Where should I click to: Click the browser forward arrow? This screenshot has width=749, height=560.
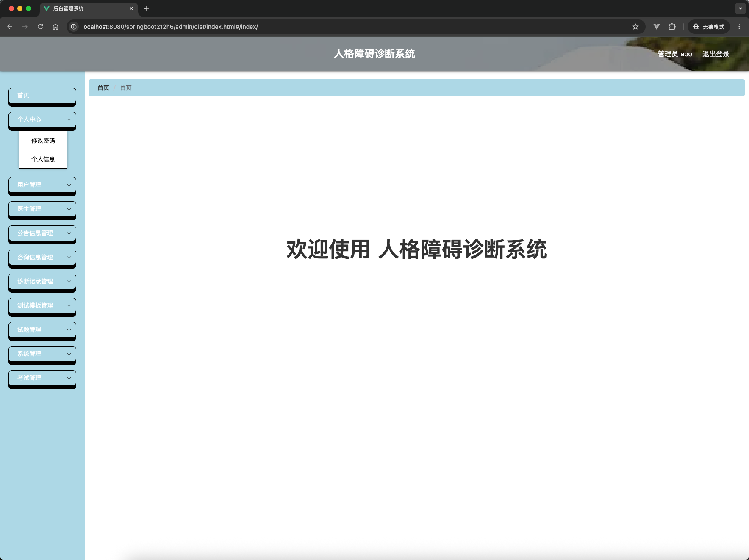coord(25,27)
